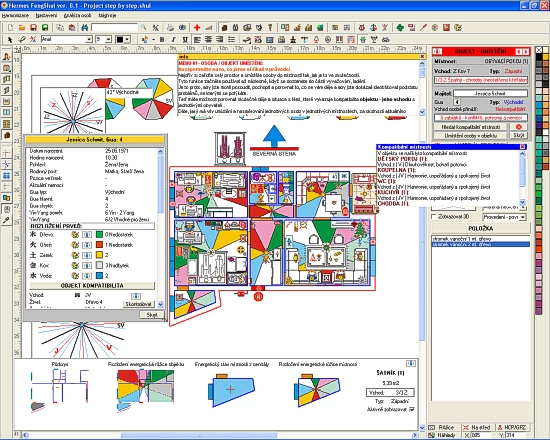Open the Provedení dropdown in right panel
The height and width of the screenshot is (440, 550).
(523, 217)
